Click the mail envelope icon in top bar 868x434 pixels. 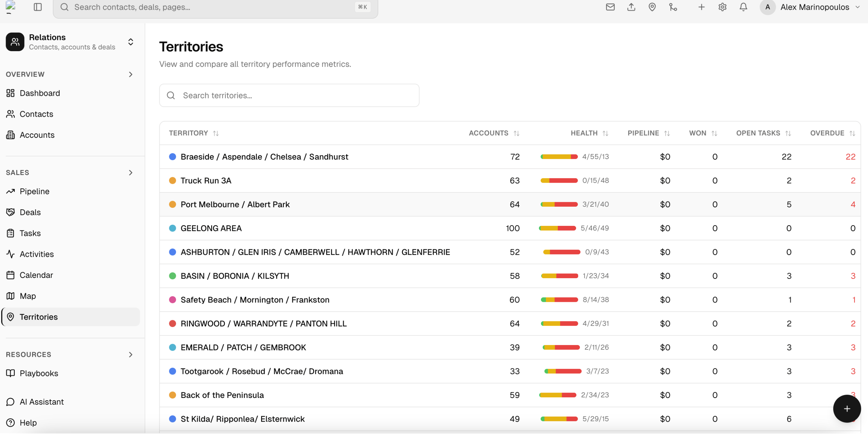[610, 7]
